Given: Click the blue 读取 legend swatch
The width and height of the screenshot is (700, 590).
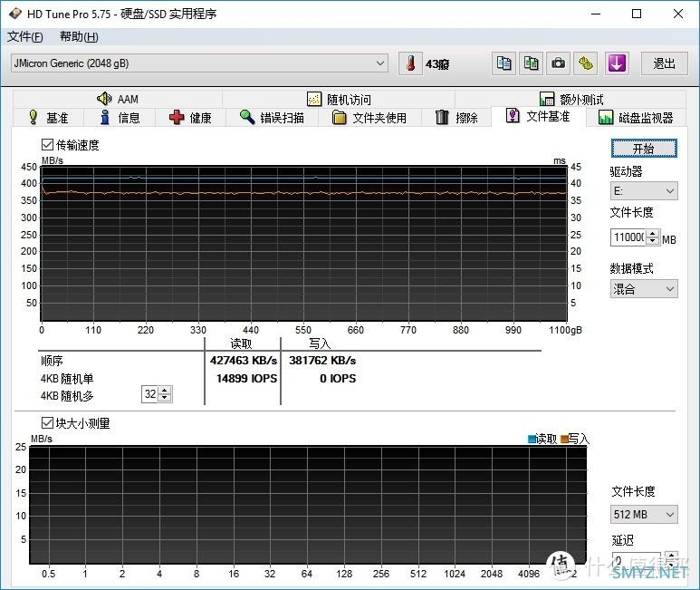Looking at the screenshot, I should pyautogui.click(x=532, y=439).
